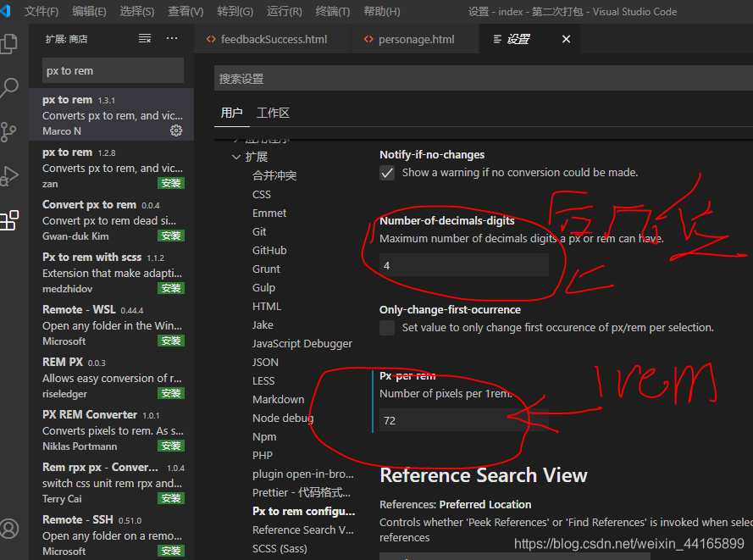Clear extension search results icon
This screenshot has width=753, height=560.
pos(145,38)
